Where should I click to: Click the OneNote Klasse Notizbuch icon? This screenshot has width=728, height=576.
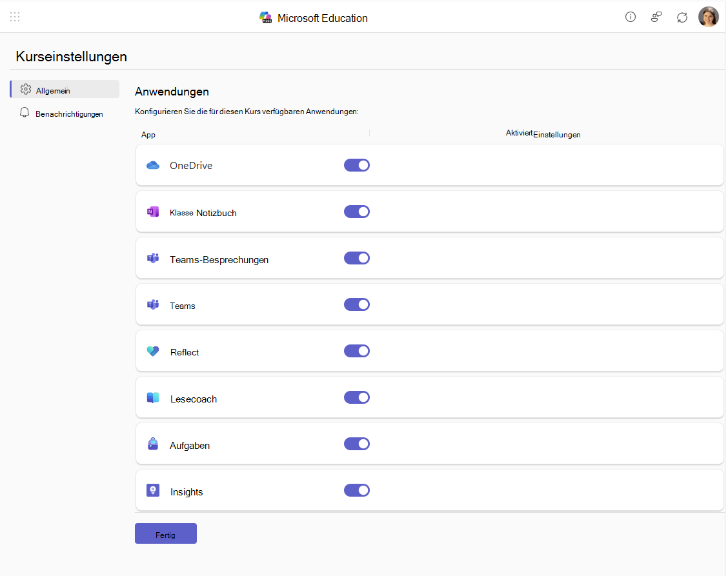[153, 212]
